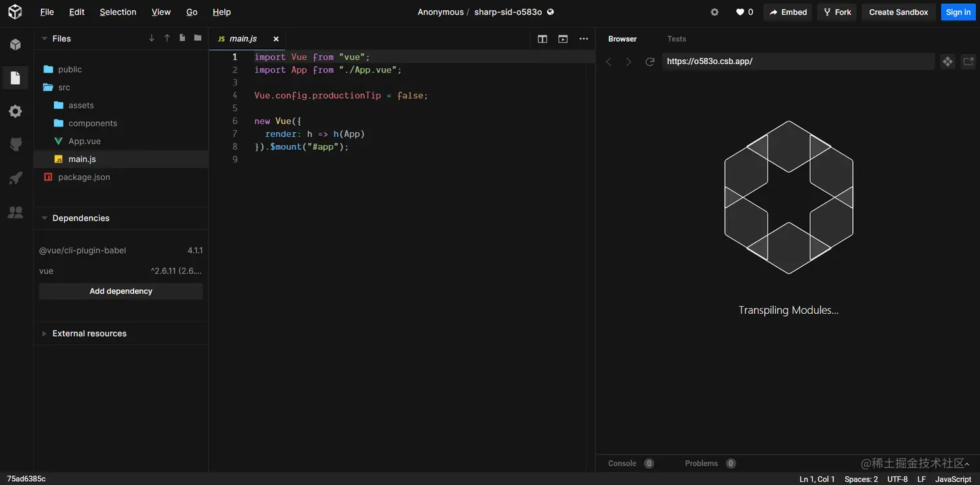Image resolution: width=980 pixels, height=485 pixels.
Task: Open the Configuration Files gear sidebar icon
Action: point(15,112)
